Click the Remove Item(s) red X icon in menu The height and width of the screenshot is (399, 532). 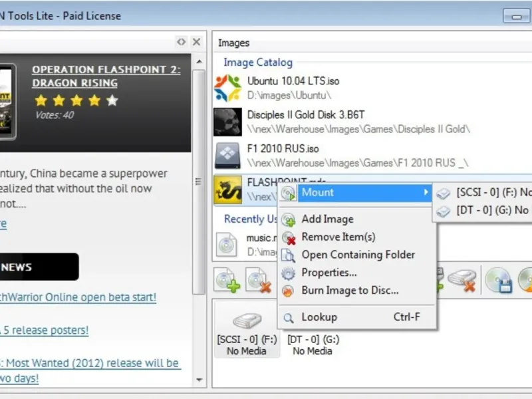289,237
